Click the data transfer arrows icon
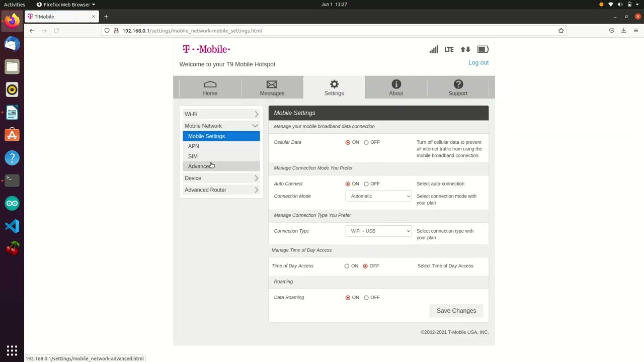The image size is (644, 362). (x=465, y=49)
